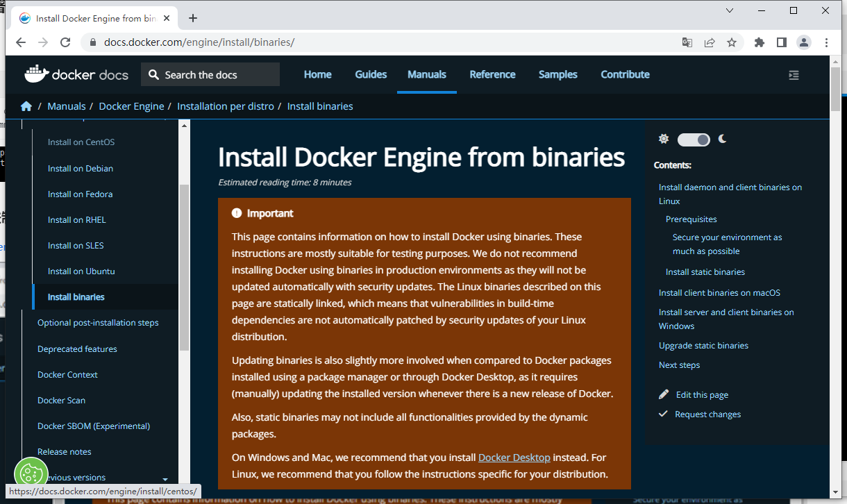The width and height of the screenshot is (847, 504).
Task: Open Install on RHEL in the sidebar
Action: [x=77, y=219]
